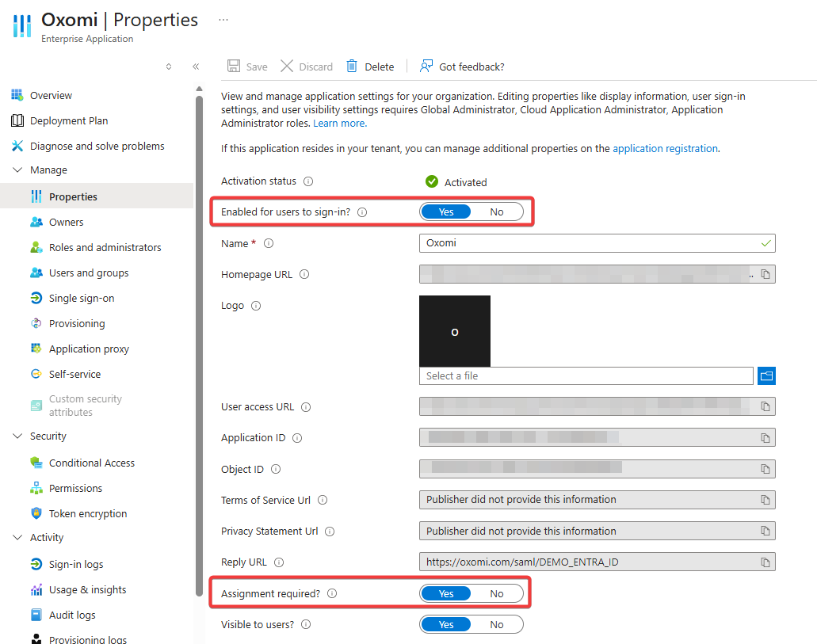
Task: Collapse the Manage section
Action: [x=17, y=170]
